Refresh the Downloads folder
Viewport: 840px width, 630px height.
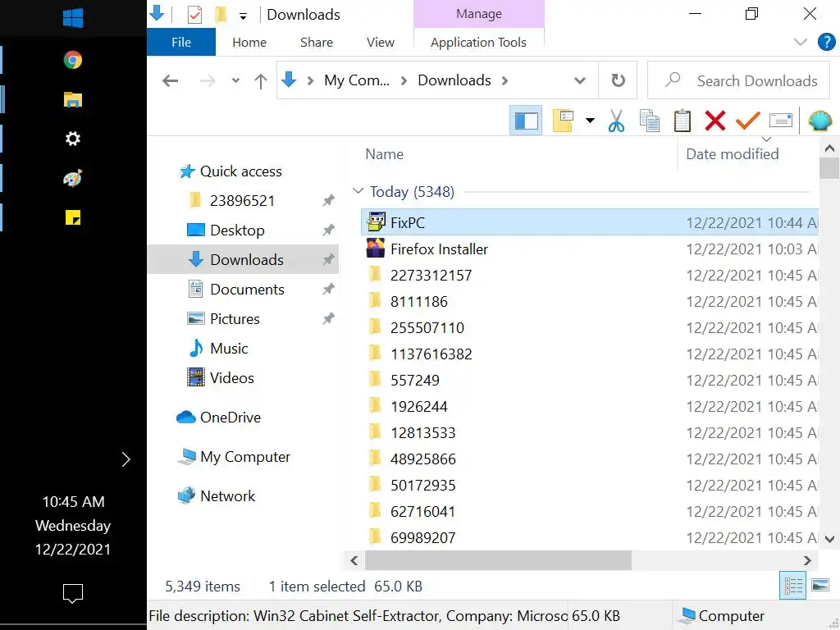[x=618, y=80]
